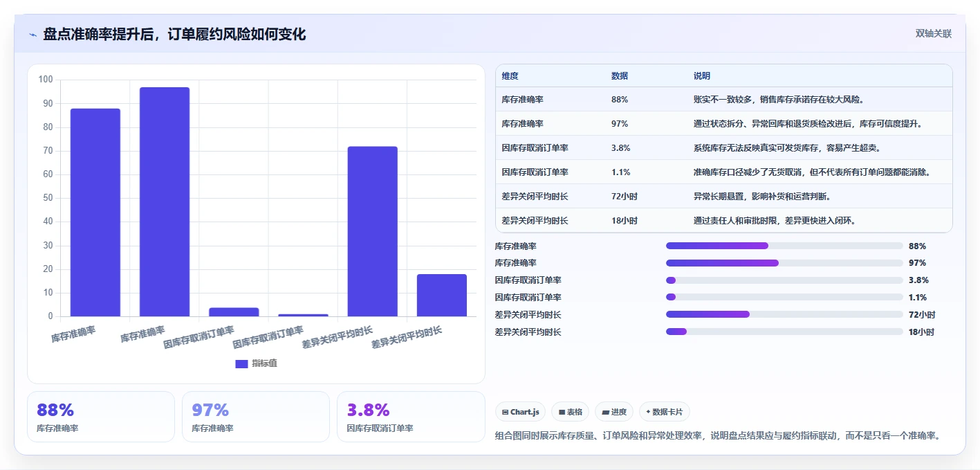Image resolution: width=980 pixels, height=470 pixels.
Task: Click the 数据卡片 chip sparkle icon
Action: [648, 412]
